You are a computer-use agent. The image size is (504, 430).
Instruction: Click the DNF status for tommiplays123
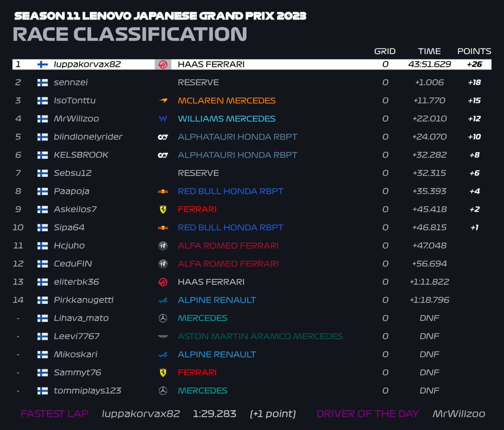[429, 391]
